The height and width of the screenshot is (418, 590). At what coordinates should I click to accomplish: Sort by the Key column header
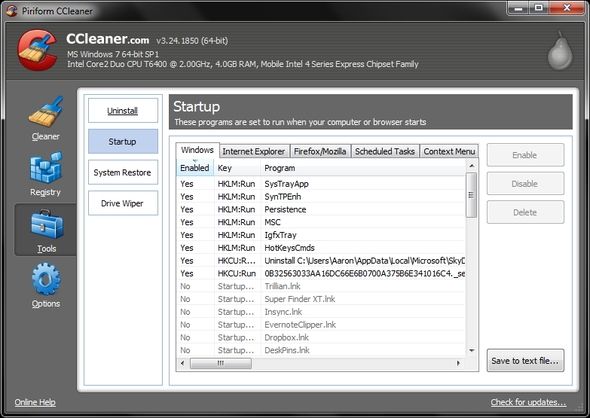pos(237,168)
